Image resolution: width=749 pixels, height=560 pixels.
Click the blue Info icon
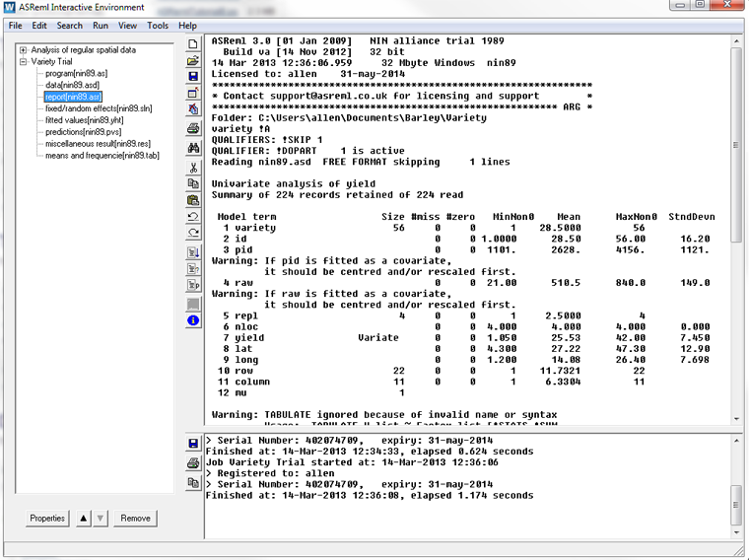pyautogui.click(x=193, y=320)
